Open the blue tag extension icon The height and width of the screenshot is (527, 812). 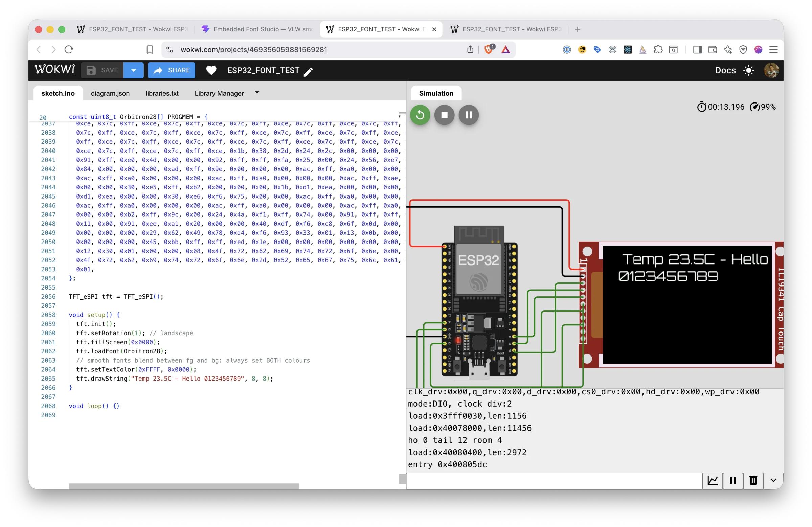pyautogui.click(x=597, y=50)
